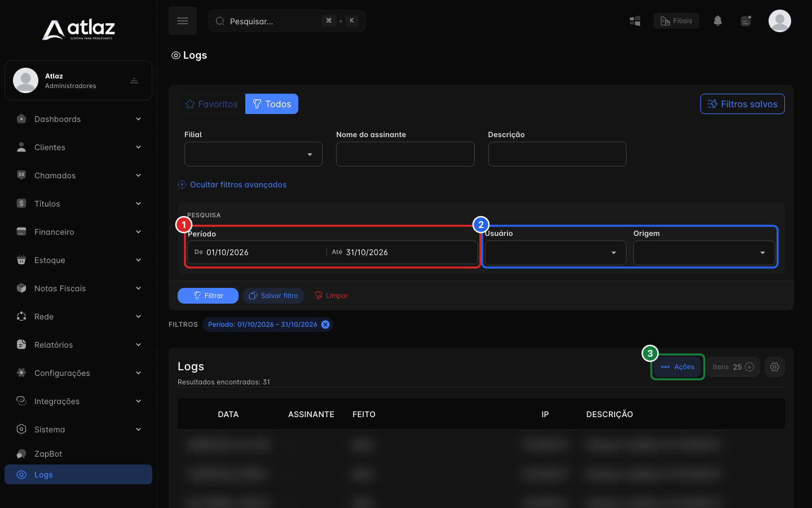Click the Chamados sidebar icon
812x508 pixels.
21,176
